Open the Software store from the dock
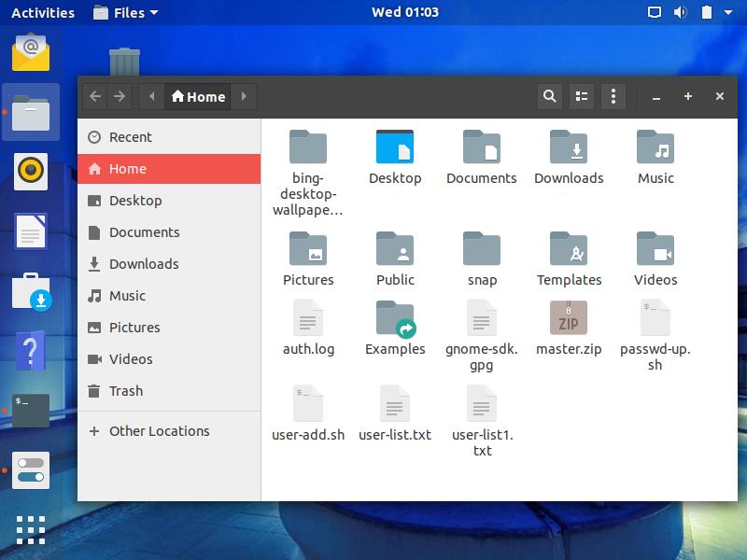This screenshot has height=560, width=747. click(x=32, y=291)
